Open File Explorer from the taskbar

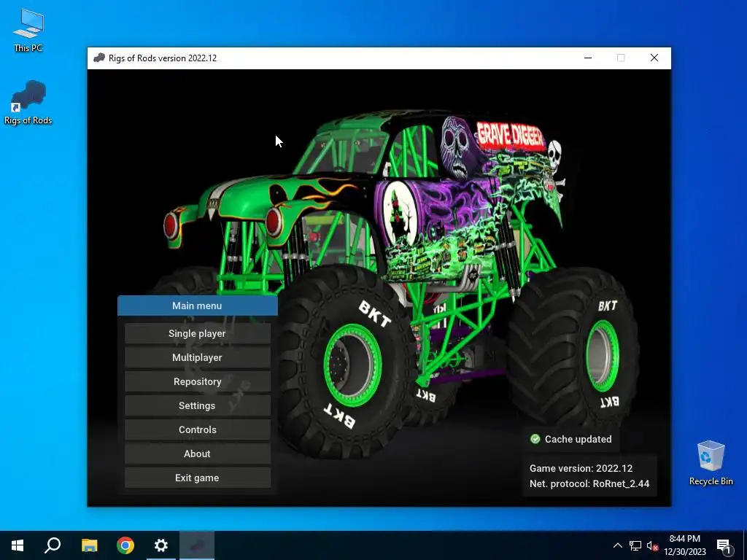[89, 545]
